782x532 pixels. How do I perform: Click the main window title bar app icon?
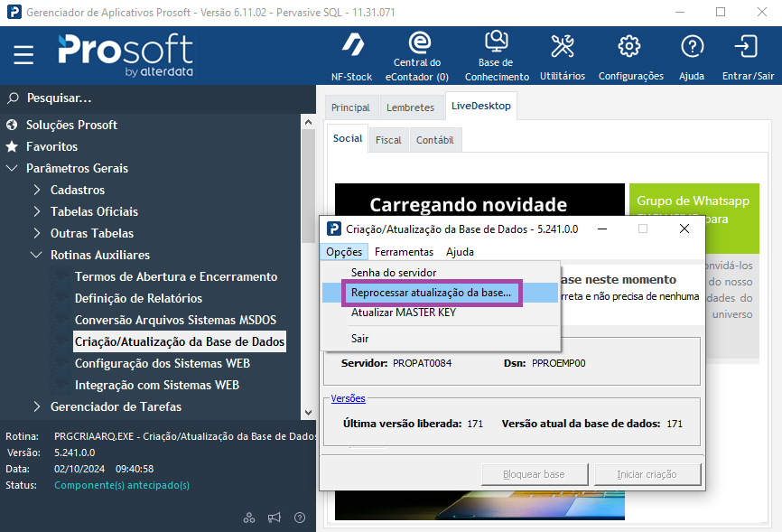(14, 12)
